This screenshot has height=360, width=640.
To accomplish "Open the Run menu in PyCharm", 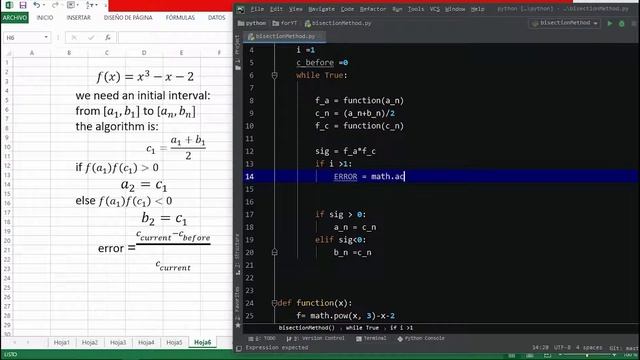I will pyautogui.click(x=397, y=9).
